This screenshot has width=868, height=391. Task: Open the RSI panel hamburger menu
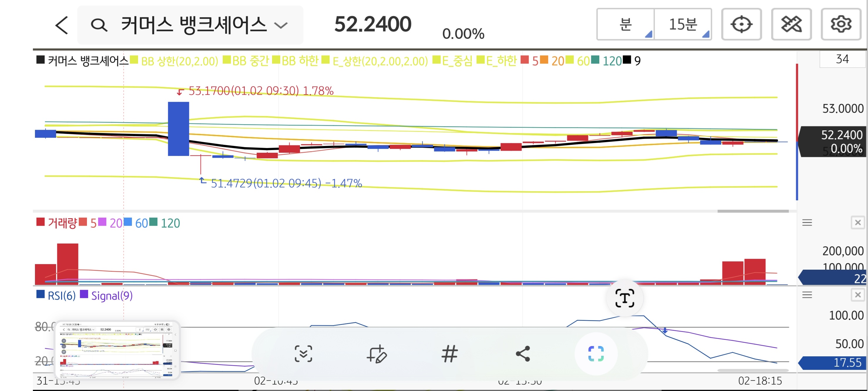click(x=807, y=295)
